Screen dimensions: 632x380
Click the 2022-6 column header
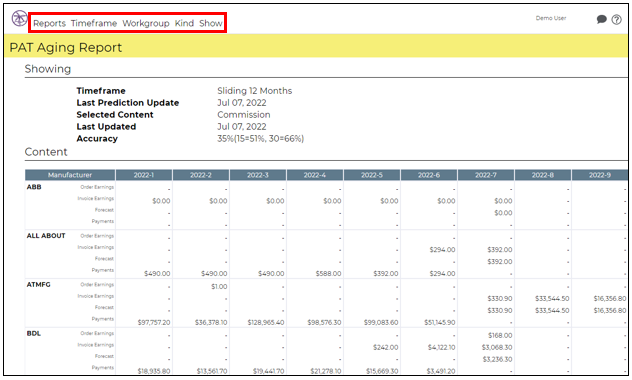[429, 175]
